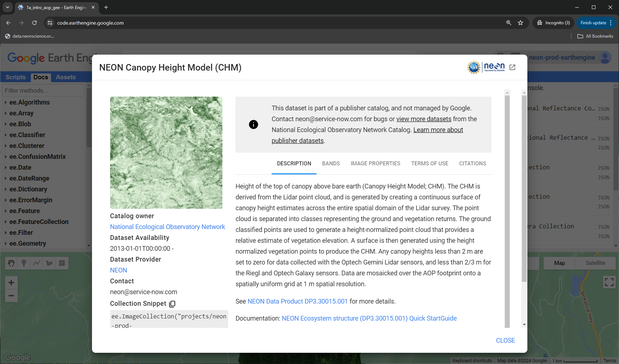The image size is (619, 364).
Task: Open National Ecological Observatory Network link
Action: point(167,227)
